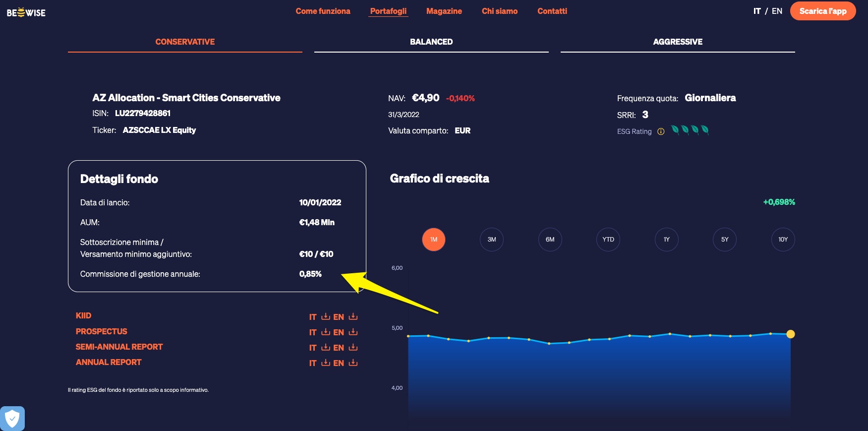
Task: Click the BeeWise logo
Action: point(26,12)
